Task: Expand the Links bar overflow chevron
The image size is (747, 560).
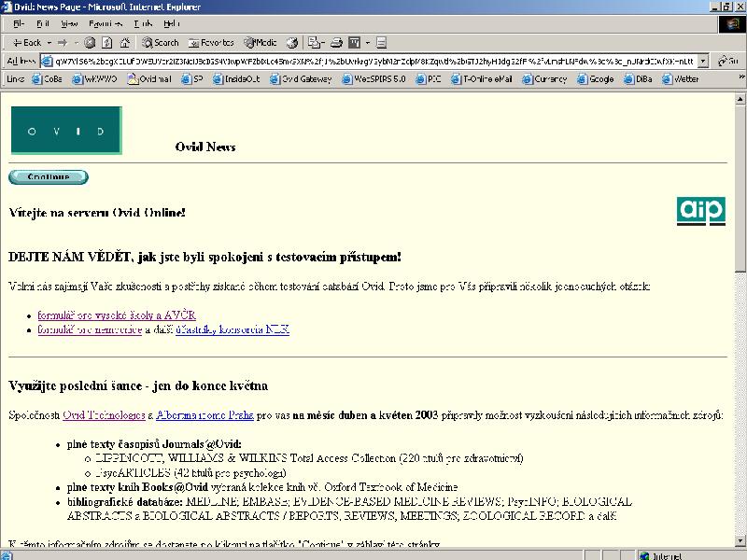Action: (x=741, y=77)
